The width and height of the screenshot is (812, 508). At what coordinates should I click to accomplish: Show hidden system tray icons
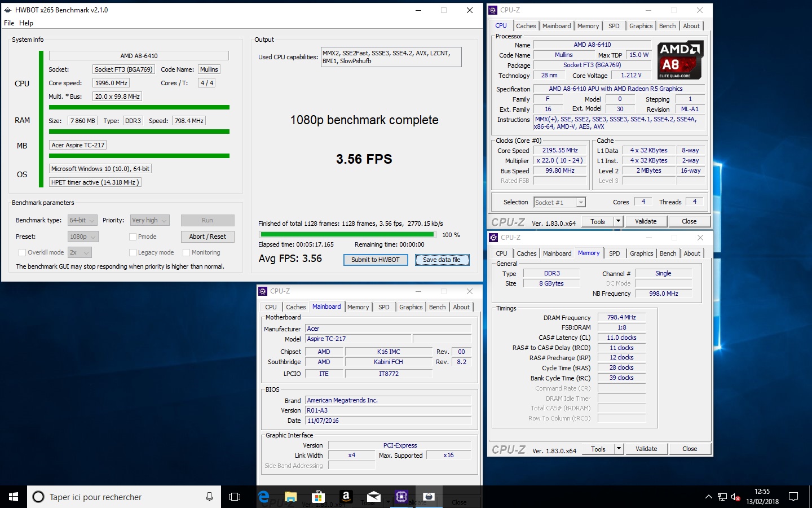pyautogui.click(x=708, y=497)
